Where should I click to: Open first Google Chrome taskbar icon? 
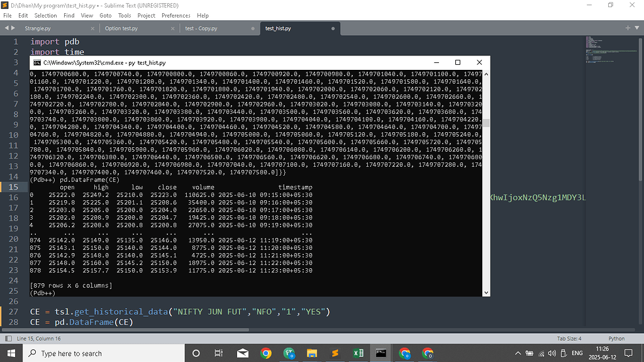tap(266, 353)
